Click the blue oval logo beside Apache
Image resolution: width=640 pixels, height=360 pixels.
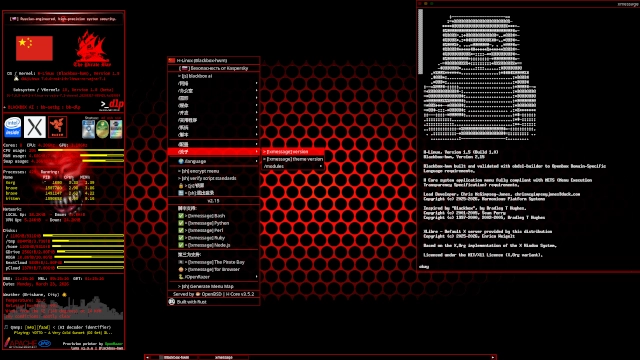[44, 344]
